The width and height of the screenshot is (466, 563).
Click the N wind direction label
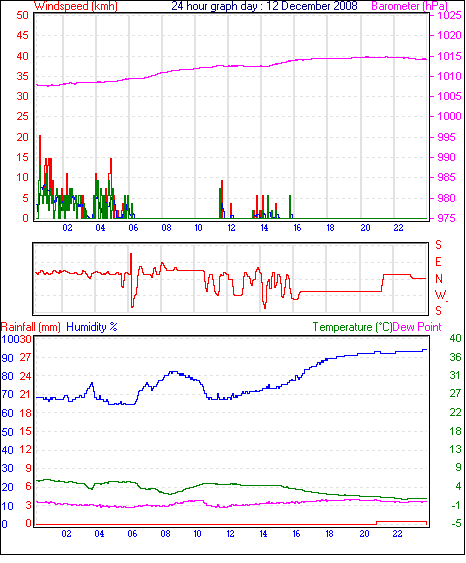click(x=438, y=279)
